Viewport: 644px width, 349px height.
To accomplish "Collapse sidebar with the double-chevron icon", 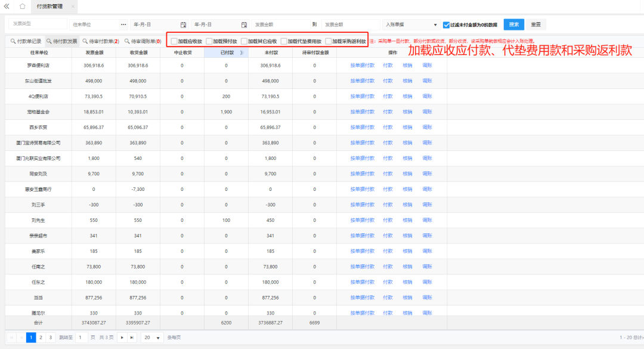I will (x=7, y=7).
